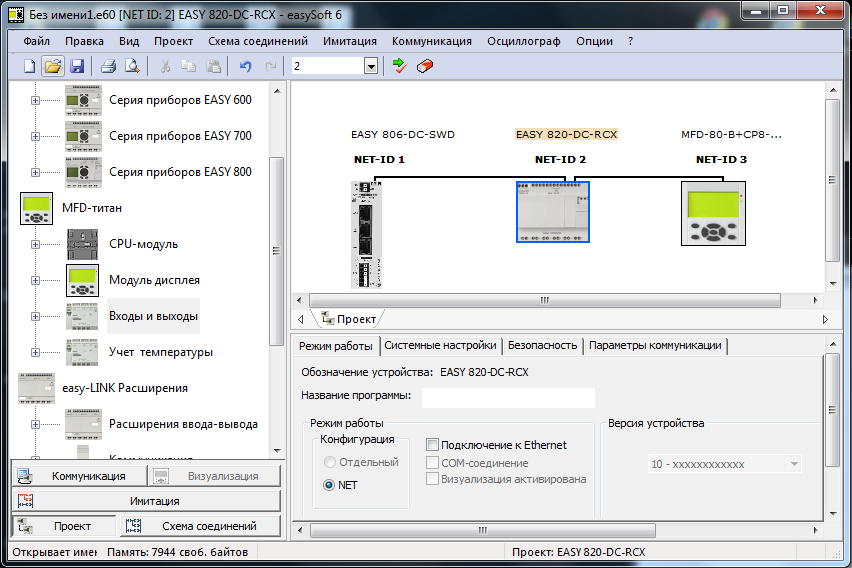Expand the CPU-модуль tree node

[x=35, y=245]
